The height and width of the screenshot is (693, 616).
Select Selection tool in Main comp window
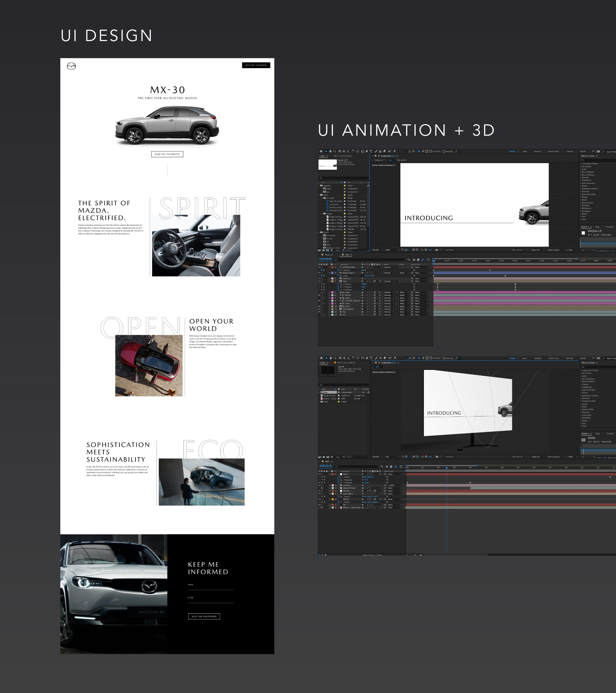click(327, 358)
